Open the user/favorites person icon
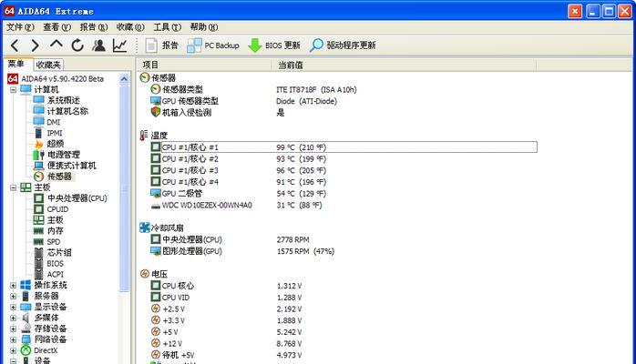This screenshot has height=364, width=636. tap(98, 45)
